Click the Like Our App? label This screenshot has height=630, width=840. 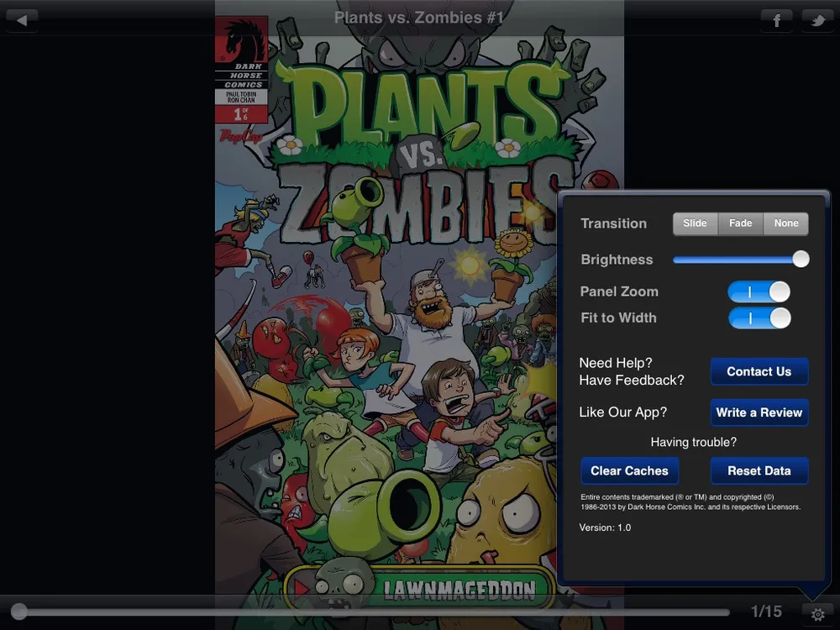point(622,412)
